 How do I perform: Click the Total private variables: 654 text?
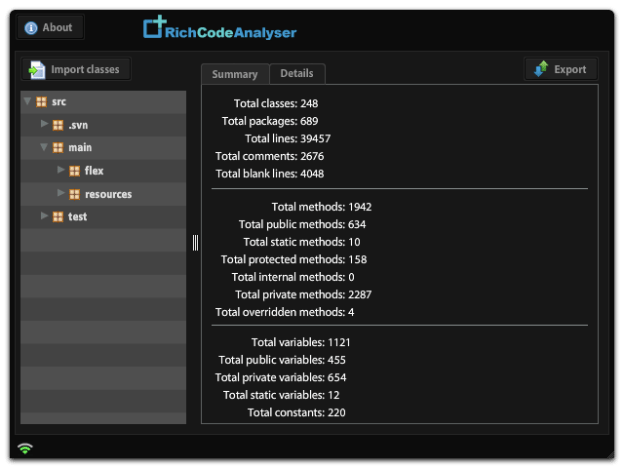tap(281, 377)
